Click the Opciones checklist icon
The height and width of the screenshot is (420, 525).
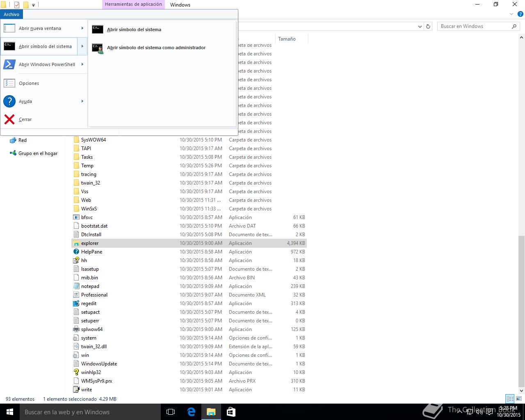[x=9, y=83]
